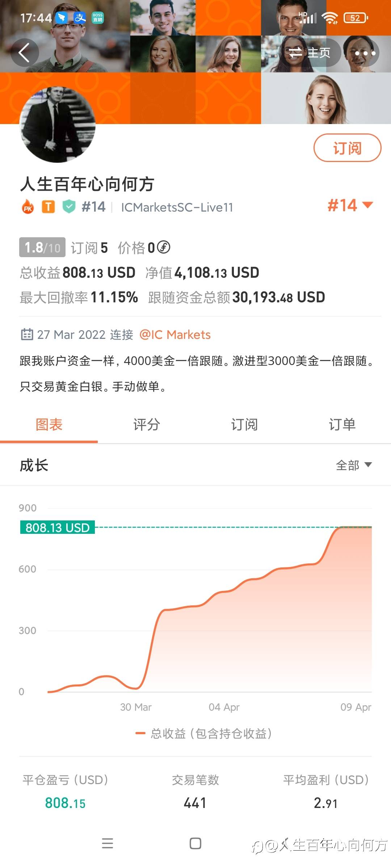Tap the 主页 home switch button
This screenshot has width=391, height=868.
310,53
